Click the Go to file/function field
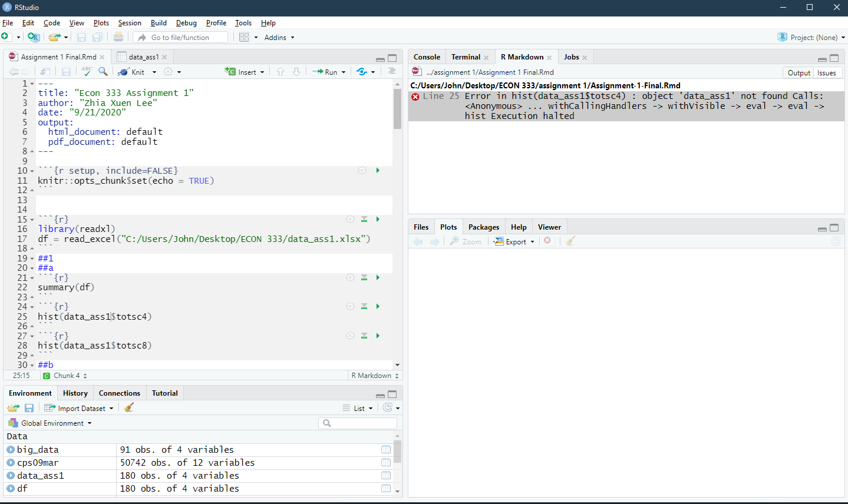 tap(180, 37)
